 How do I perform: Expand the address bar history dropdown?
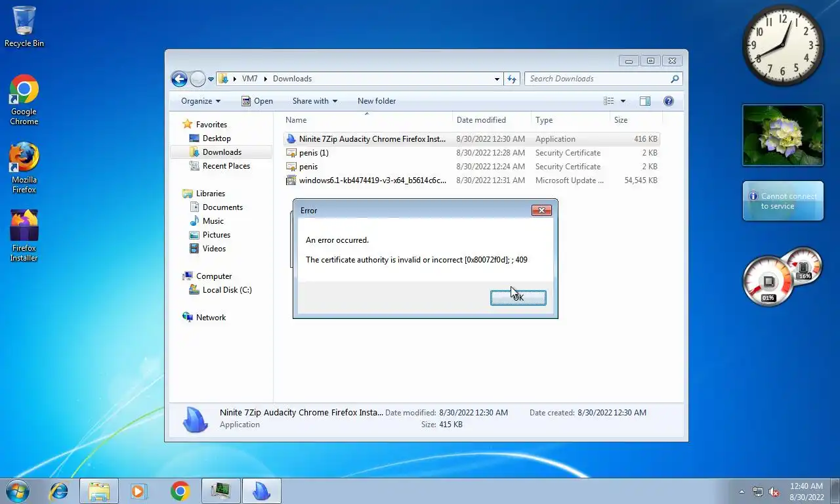click(497, 79)
